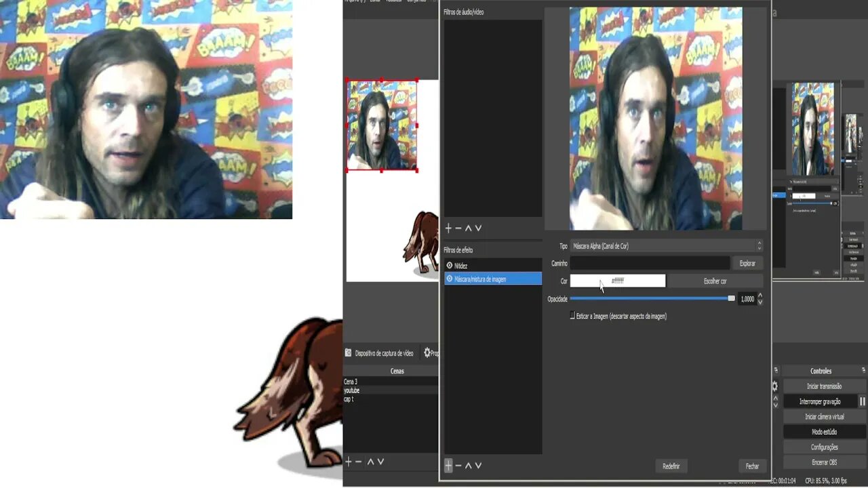Remove selected effect filter with minus icon
This screenshot has width=868, height=488.
(458, 466)
